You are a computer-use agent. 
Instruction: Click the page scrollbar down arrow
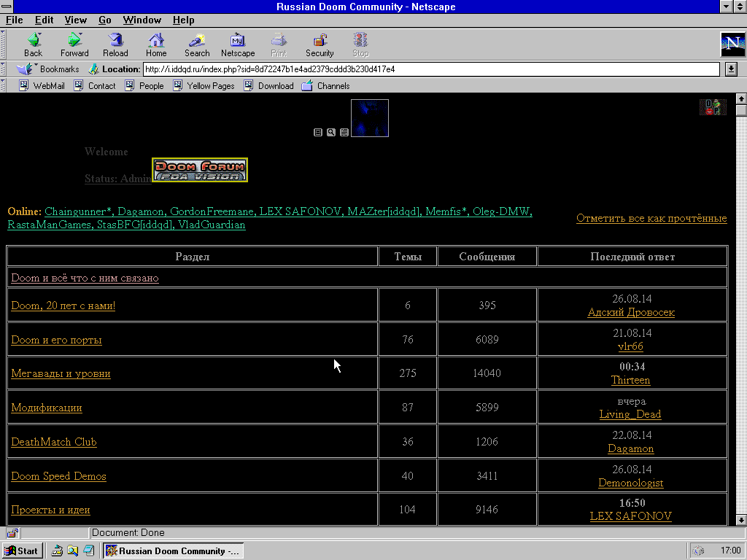click(741, 519)
